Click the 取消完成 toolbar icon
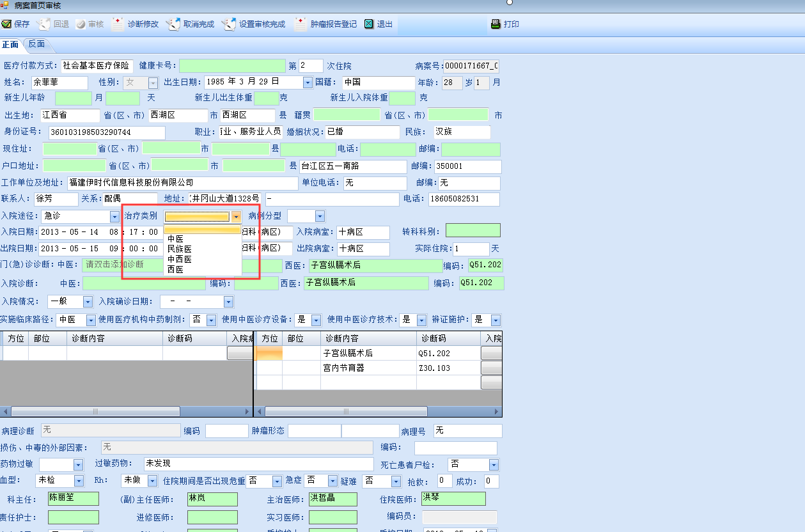Viewport: 805px width, 532px height. click(x=173, y=24)
